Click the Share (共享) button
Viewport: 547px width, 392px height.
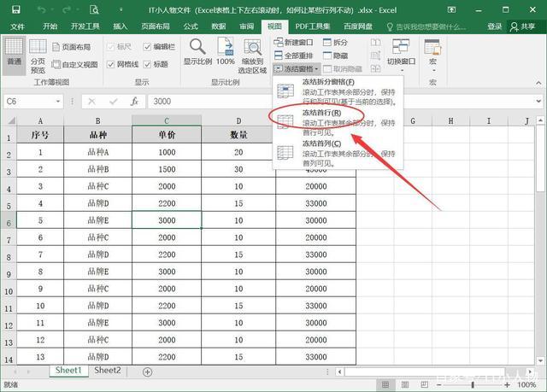pyautogui.click(x=522, y=26)
